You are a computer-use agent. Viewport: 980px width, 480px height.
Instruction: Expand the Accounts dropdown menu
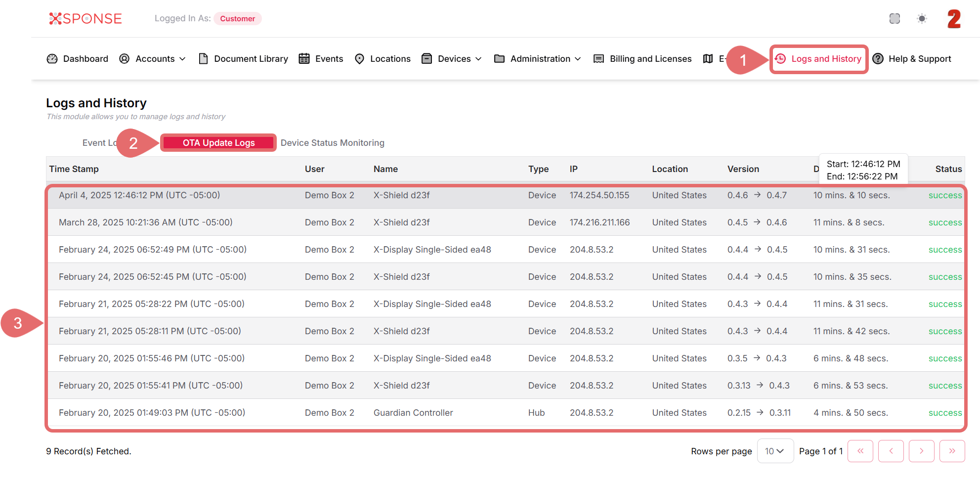153,59
